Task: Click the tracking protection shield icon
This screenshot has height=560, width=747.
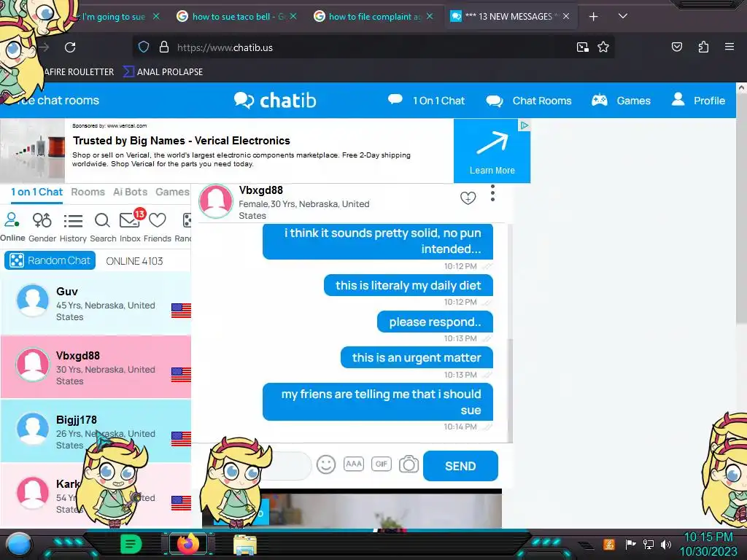Action: click(144, 47)
